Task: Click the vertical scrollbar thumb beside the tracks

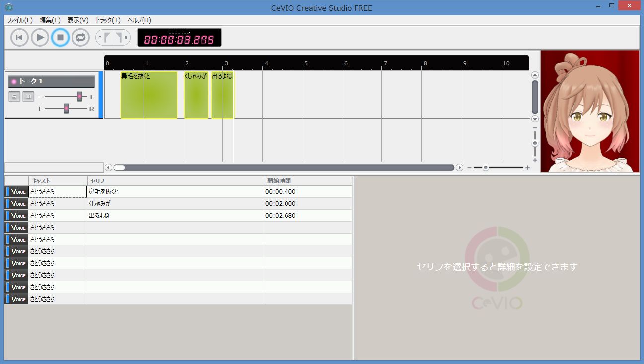Action: click(x=535, y=97)
